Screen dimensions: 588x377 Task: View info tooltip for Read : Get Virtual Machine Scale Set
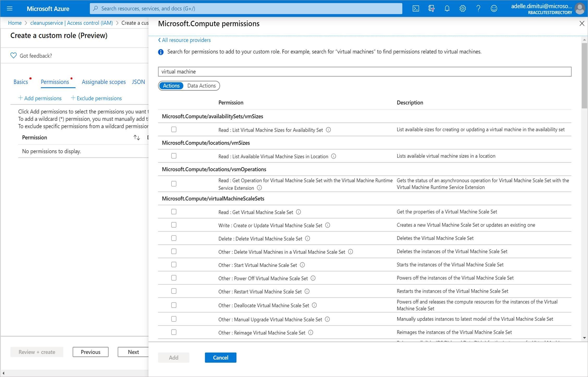tap(298, 212)
